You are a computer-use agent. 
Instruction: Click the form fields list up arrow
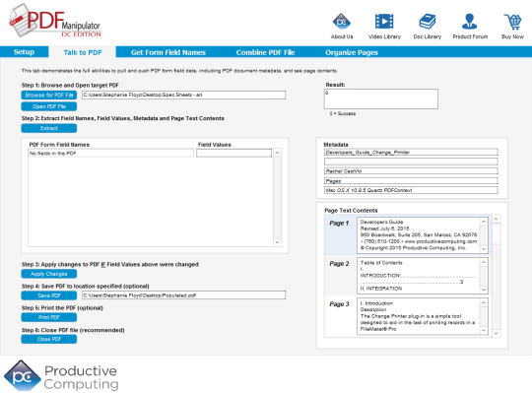277,153
